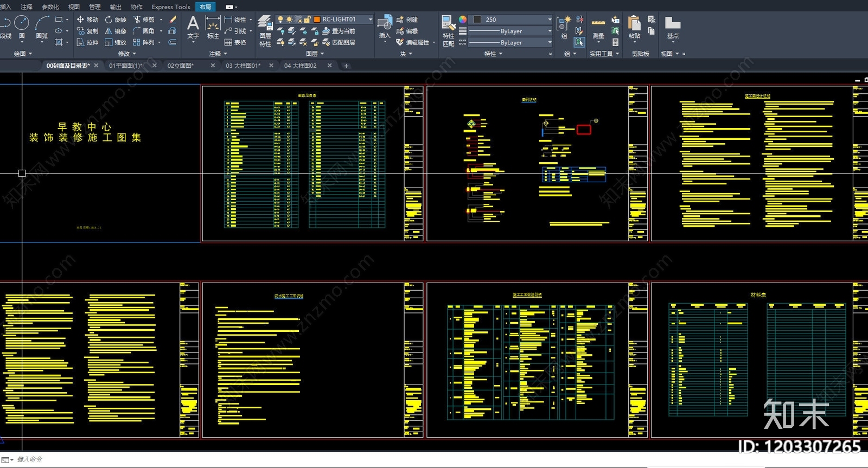This screenshot has width=868, height=468.
Task: Select the Circle (圆) drawing tool
Action: [22, 27]
